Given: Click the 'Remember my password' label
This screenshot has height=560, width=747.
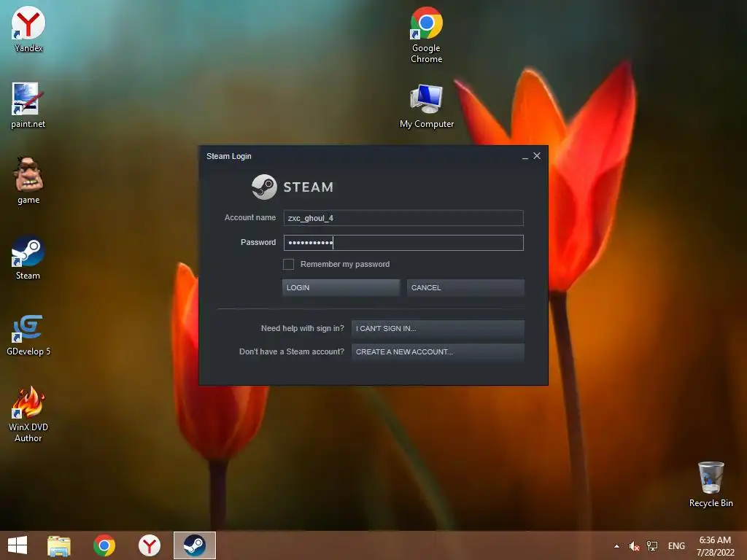Looking at the screenshot, I should pyautogui.click(x=345, y=264).
